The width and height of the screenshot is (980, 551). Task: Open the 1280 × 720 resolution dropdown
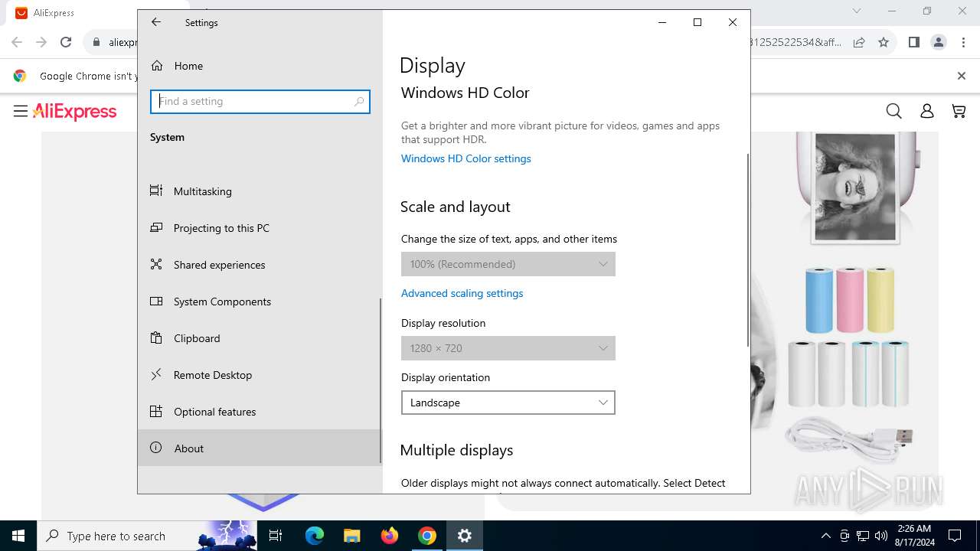(x=508, y=348)
